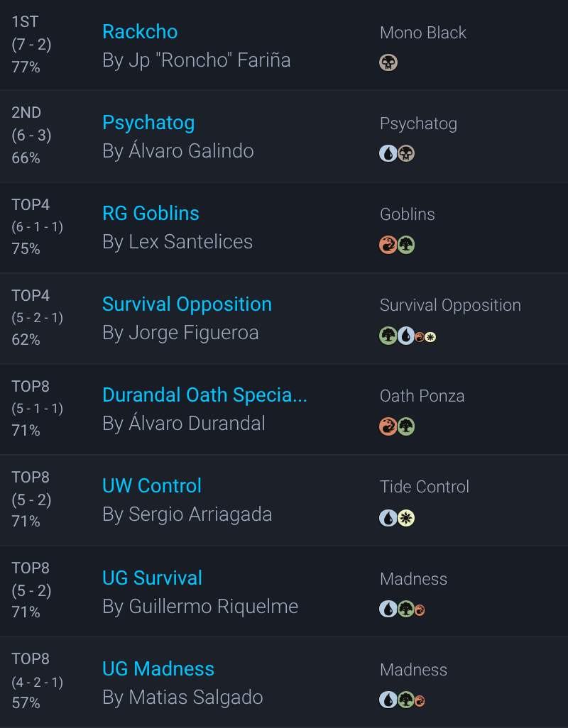The width and height of the screenshot is (568, 728).
Task: Click the white mana icon for UW Control
Action: pos(406,518)
